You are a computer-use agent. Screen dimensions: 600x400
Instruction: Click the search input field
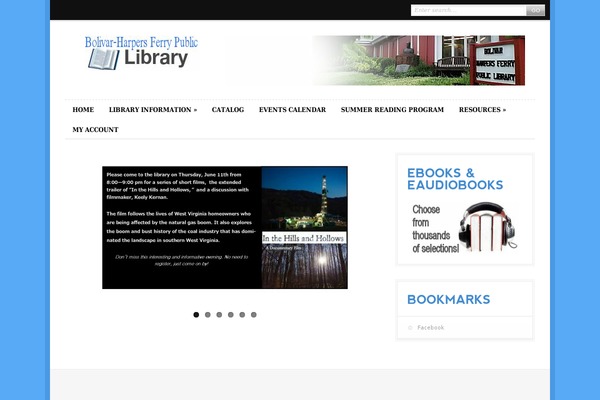[x=468, y=10]
